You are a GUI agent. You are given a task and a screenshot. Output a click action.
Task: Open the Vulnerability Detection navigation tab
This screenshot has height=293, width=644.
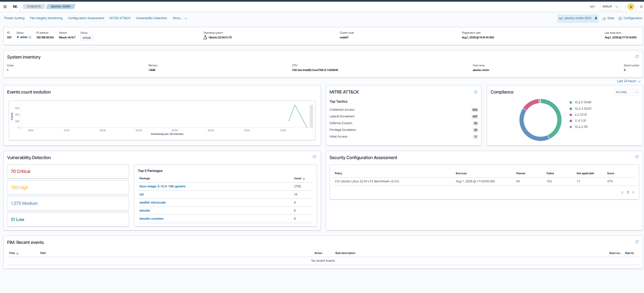(x=151, y=18)
